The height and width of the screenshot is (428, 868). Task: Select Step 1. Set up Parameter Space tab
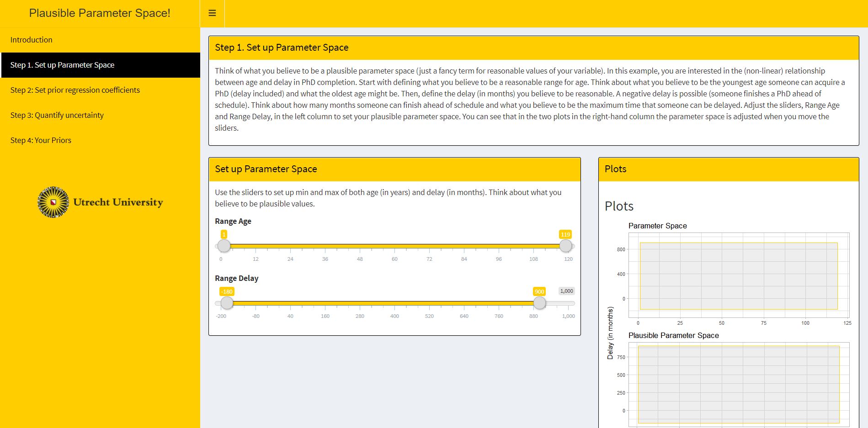tap(63, 65)
